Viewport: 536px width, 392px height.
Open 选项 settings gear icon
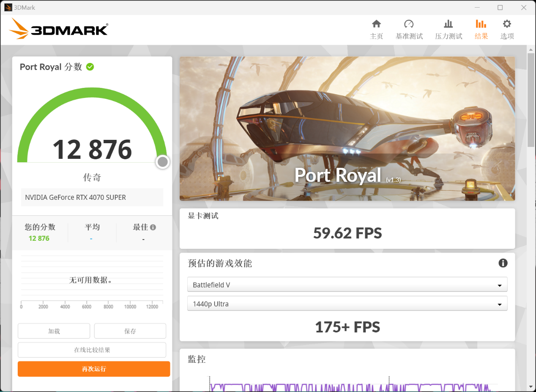tap(507, 24)
